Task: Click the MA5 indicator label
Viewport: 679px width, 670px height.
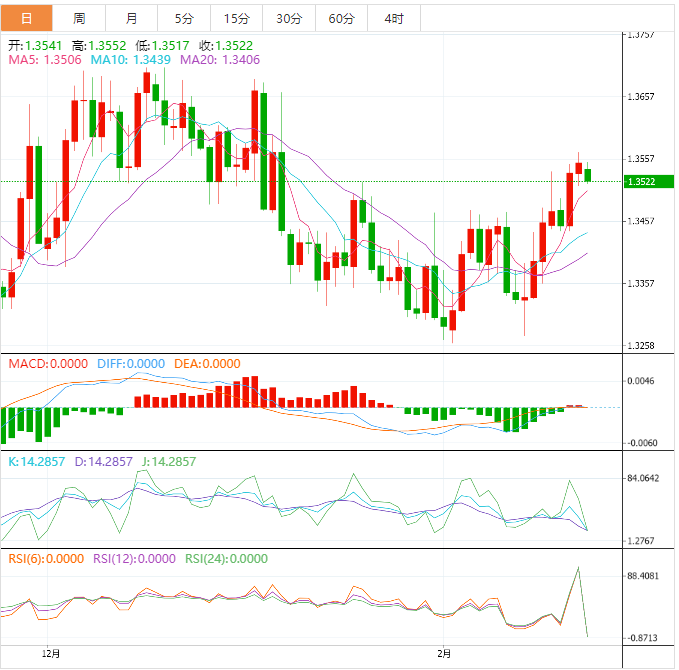Action: pos(45,60)
